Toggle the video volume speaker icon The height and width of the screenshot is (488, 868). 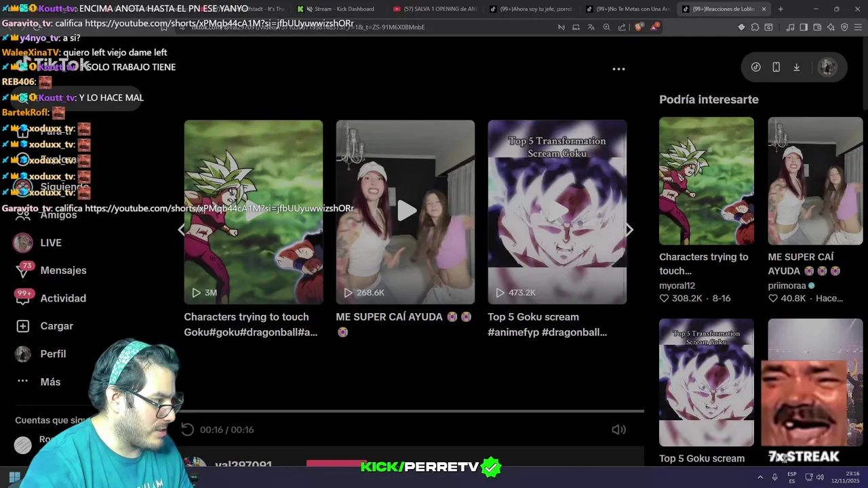pos(618,430)
